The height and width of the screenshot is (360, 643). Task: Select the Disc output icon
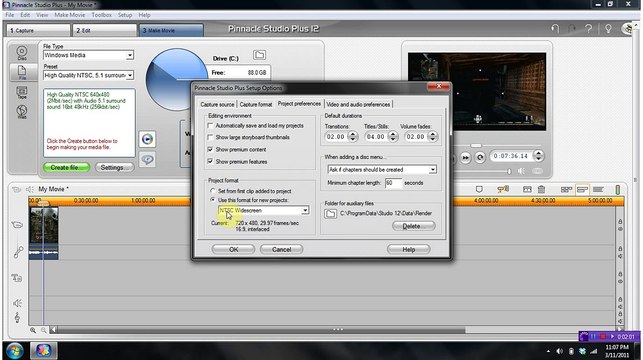pyautogui.click(x=22, y=52)
